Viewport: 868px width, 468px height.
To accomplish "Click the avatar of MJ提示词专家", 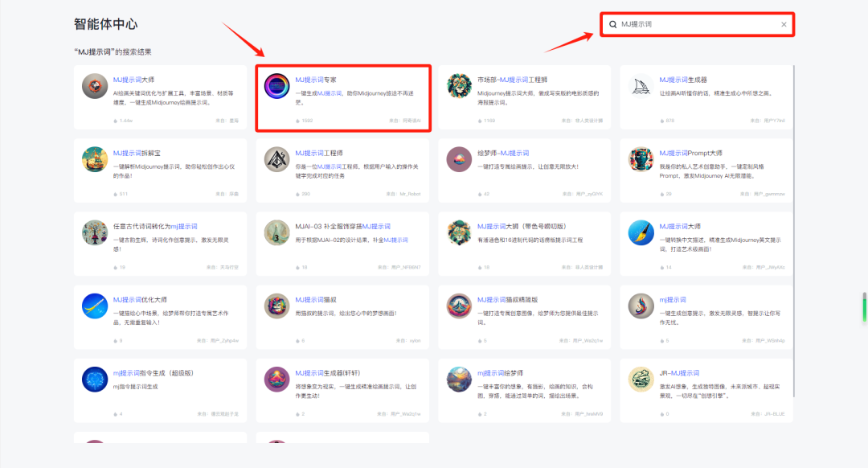I will [x=276, y=86].
